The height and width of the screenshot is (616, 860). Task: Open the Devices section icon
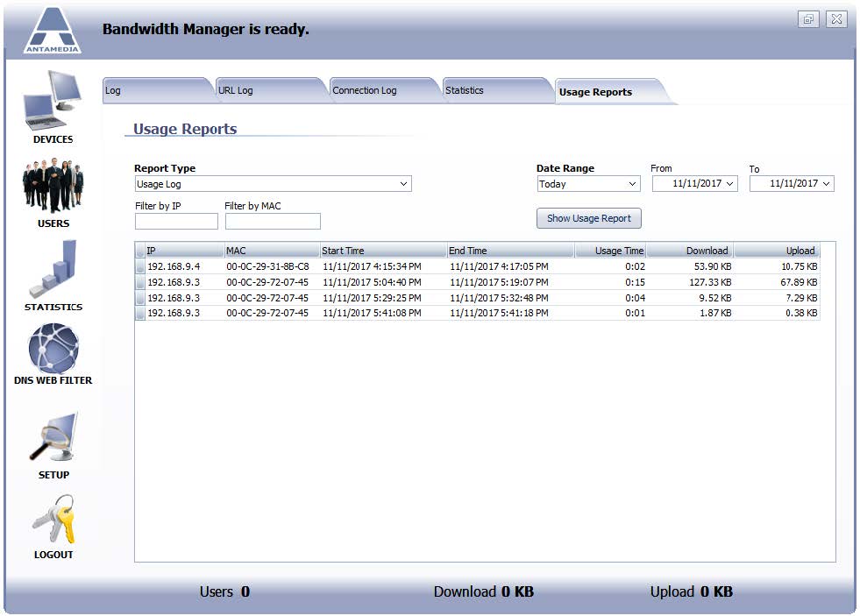point(53,102)
